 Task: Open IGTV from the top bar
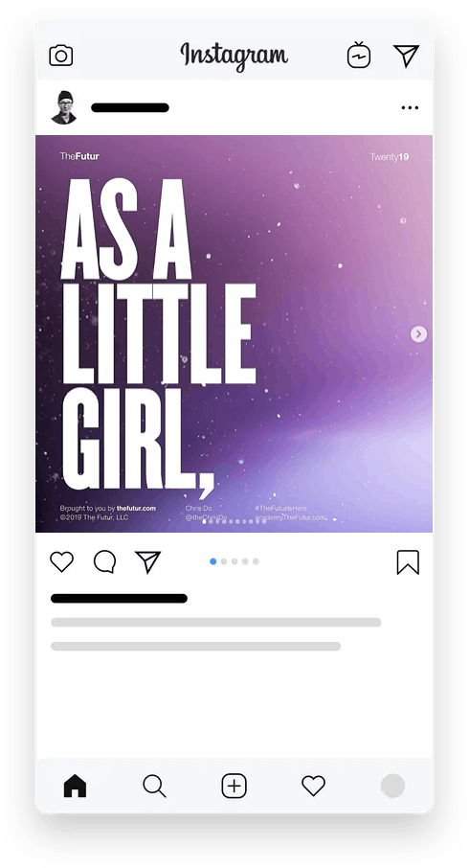coord(358,56)
